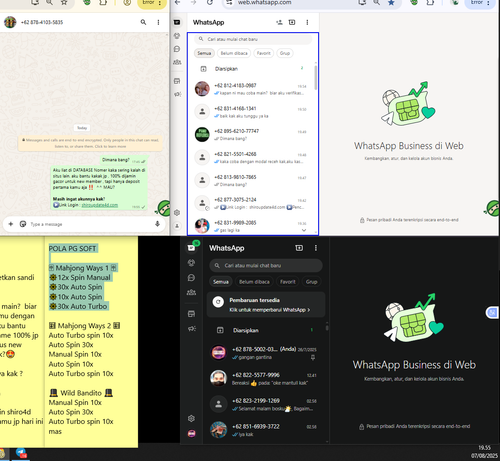Select "Grup" filter in light WhatsApp

[x=285, y=53]
